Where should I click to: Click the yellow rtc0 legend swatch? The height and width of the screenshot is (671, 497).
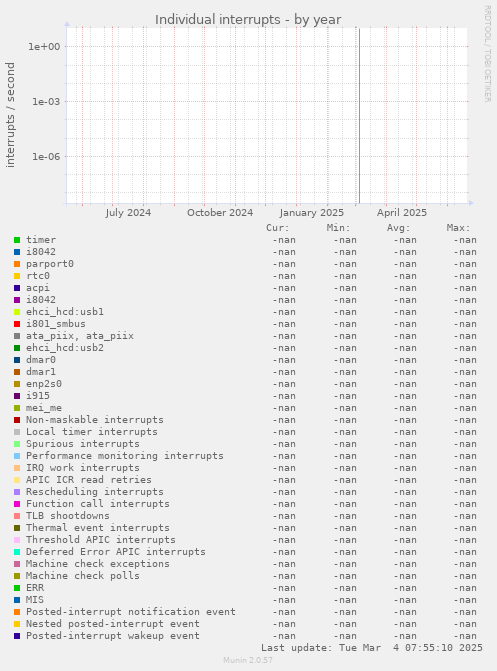pos(17,276)
